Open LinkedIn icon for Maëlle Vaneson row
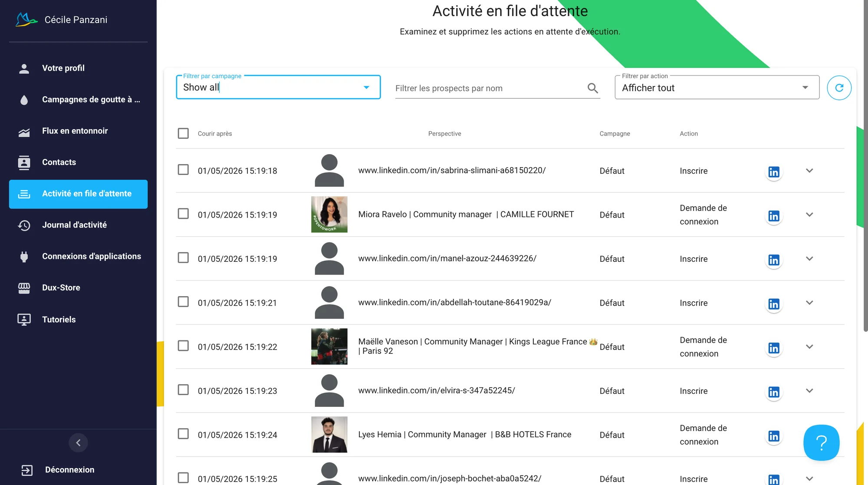The image size is (868, 485). (774, 348)
